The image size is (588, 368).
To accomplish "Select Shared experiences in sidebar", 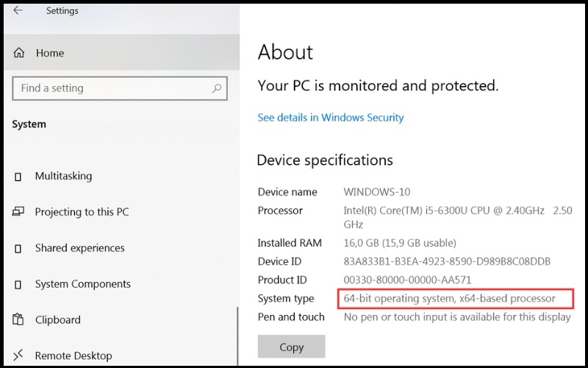I will tap(80, 248).
